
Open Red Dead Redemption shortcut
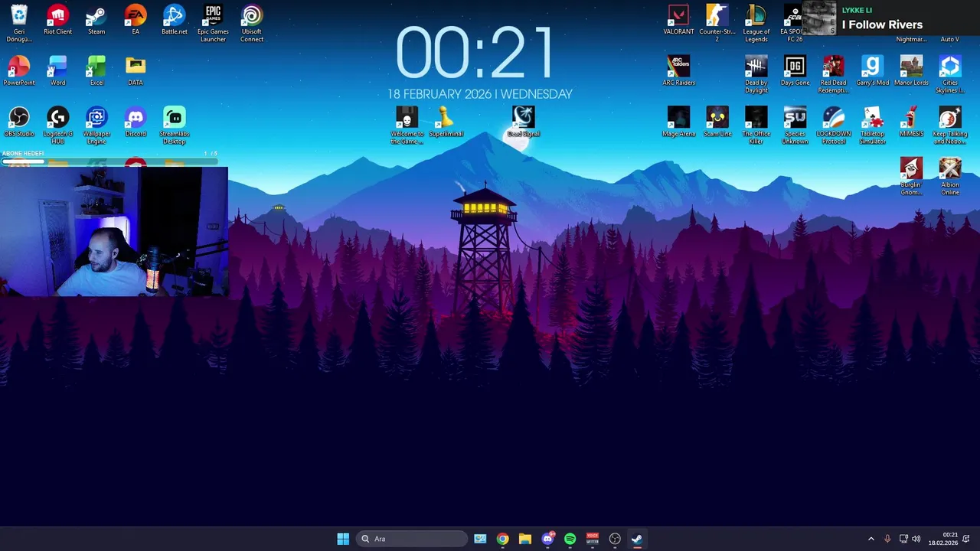point(834,74)
